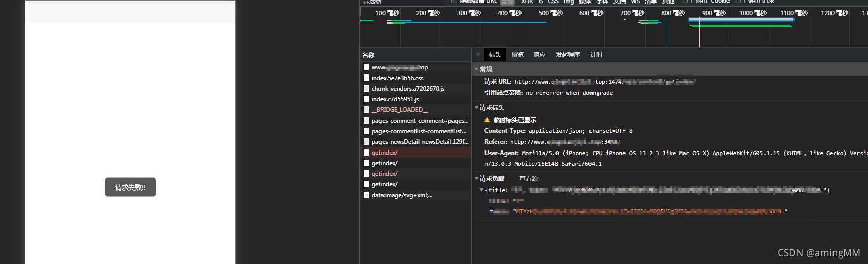868x264 pixels.
Task: Click the 请求失败!! toast message
Action: 130,187
